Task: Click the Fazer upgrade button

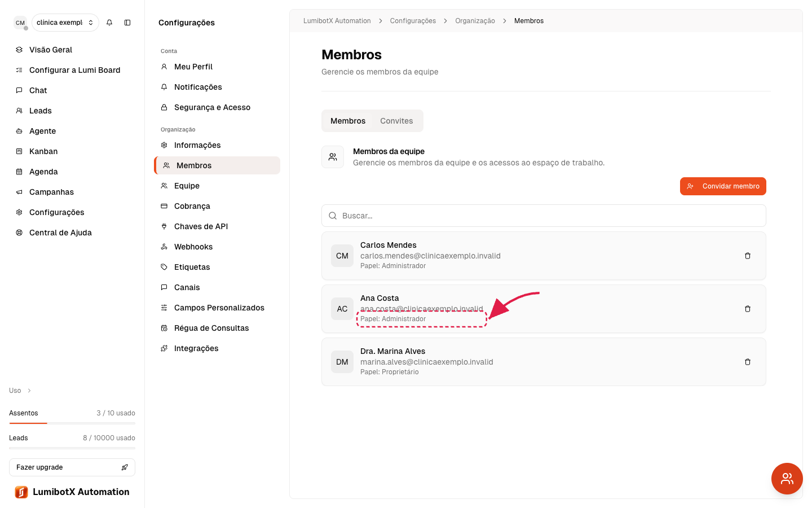Action: point(72,467)
